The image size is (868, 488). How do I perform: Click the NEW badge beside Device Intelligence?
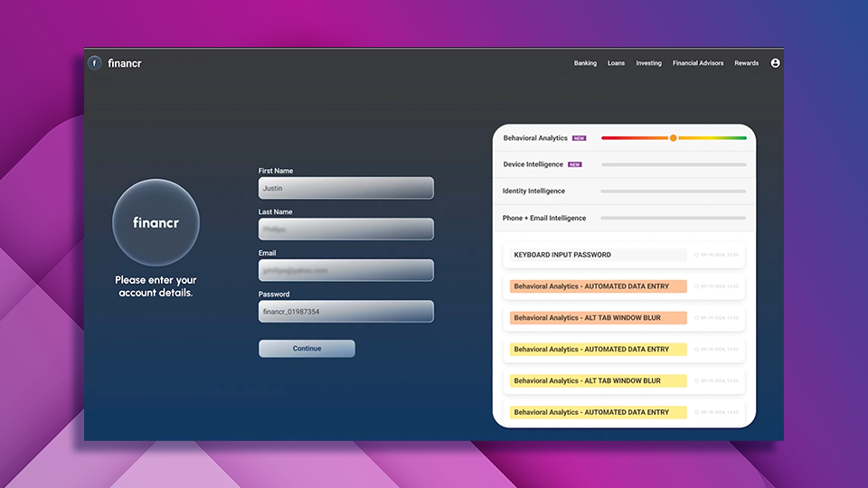click(x=574, y=164)
